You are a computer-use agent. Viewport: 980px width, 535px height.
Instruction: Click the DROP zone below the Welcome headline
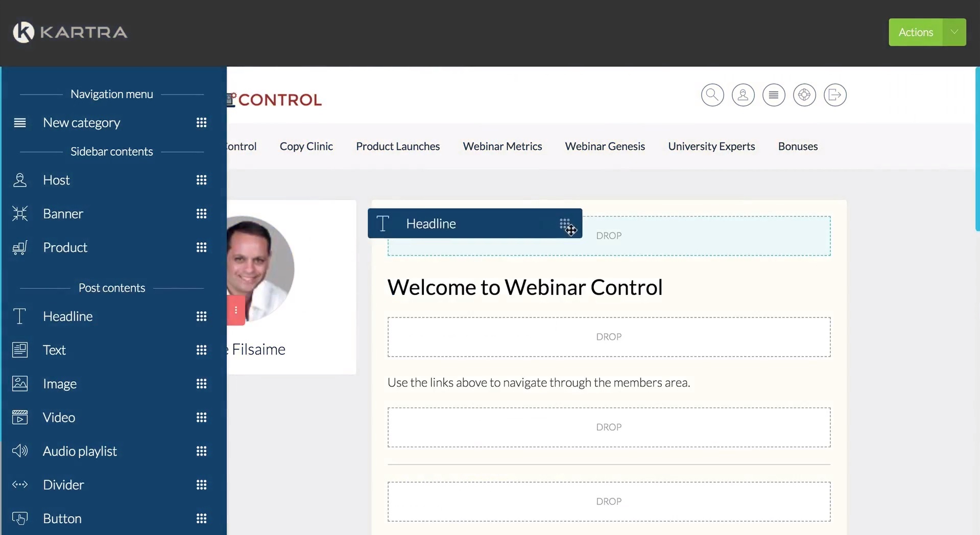pyautogui.click(x=609, y=337)
